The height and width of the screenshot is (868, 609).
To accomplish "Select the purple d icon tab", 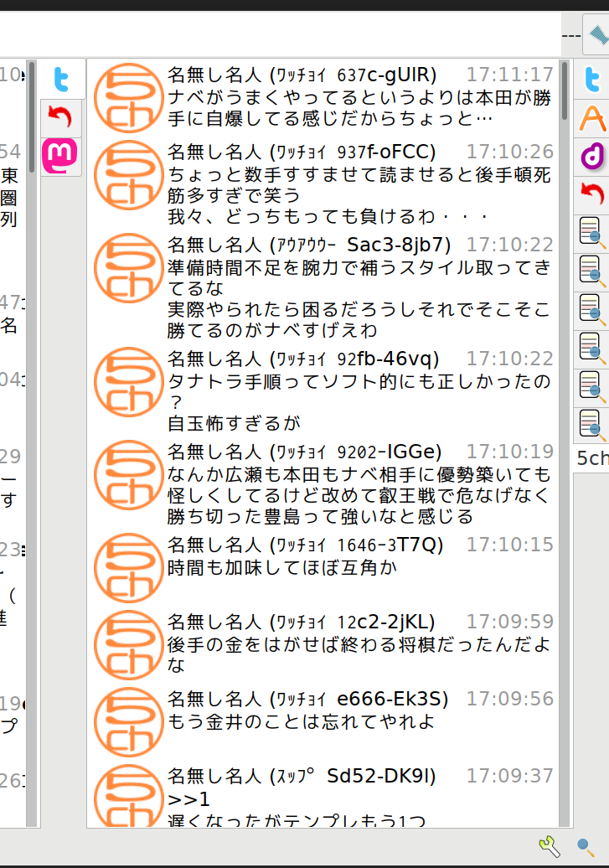I will click(x=592, y=157).
